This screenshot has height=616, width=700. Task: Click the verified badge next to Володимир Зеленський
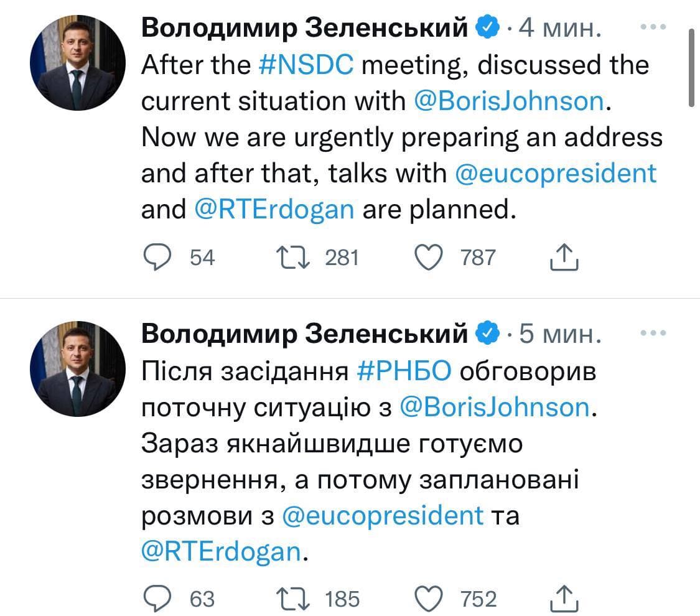[x=487, y=26]
